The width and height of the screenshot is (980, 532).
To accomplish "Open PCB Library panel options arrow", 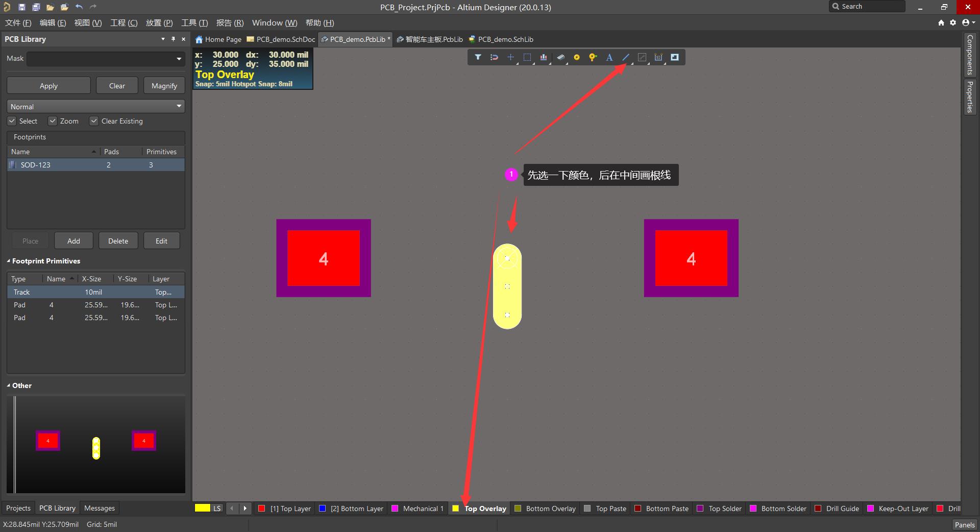I will pos(163,39).
